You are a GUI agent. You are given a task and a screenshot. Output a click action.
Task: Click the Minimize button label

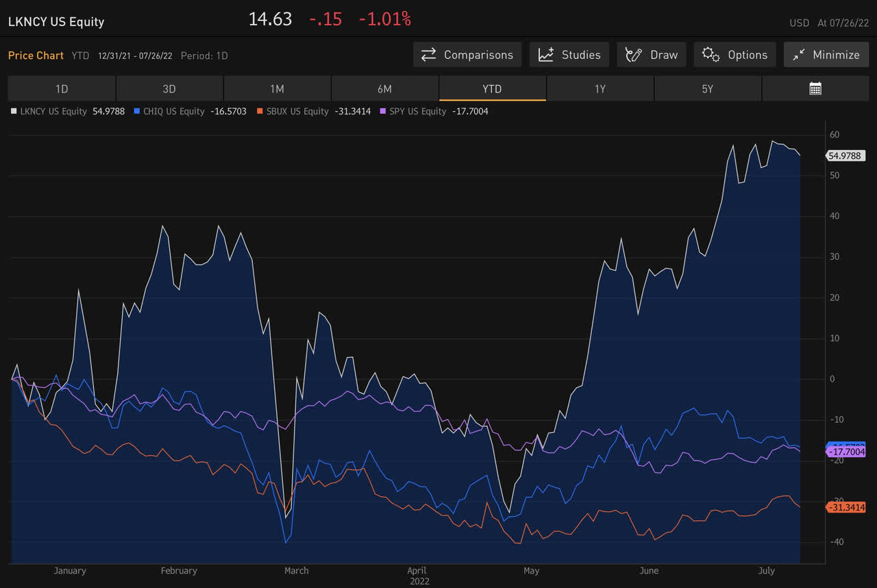click(836, 55)
